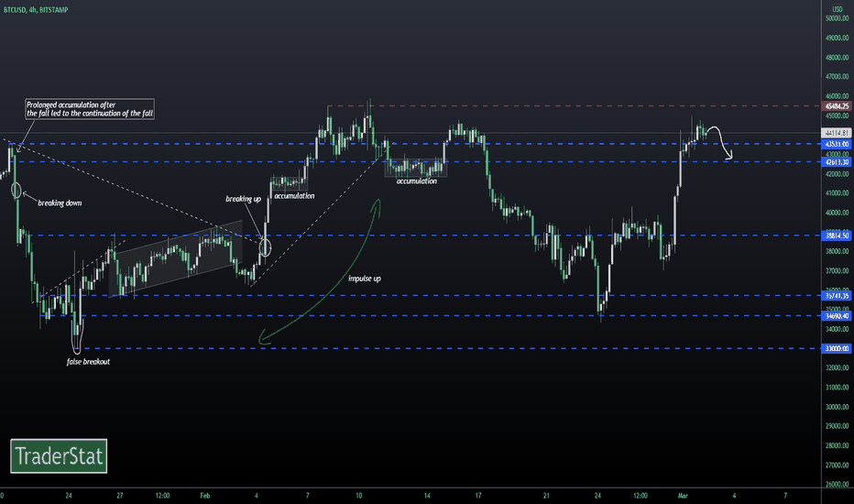Click the blue 42613.30 level tag

pyautogui.click(x=837, y=162)
